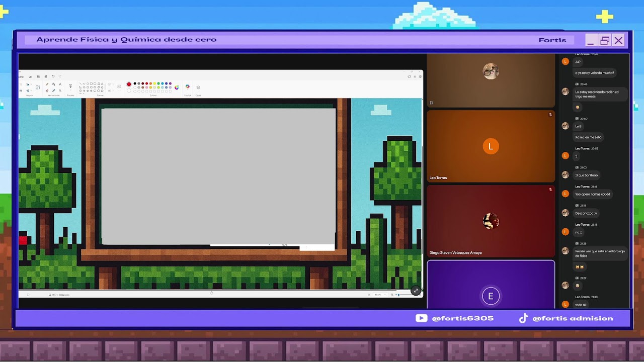
Task: Click chat message 'Yoo opero nomas xdddd'
Action: click(593, 194)
